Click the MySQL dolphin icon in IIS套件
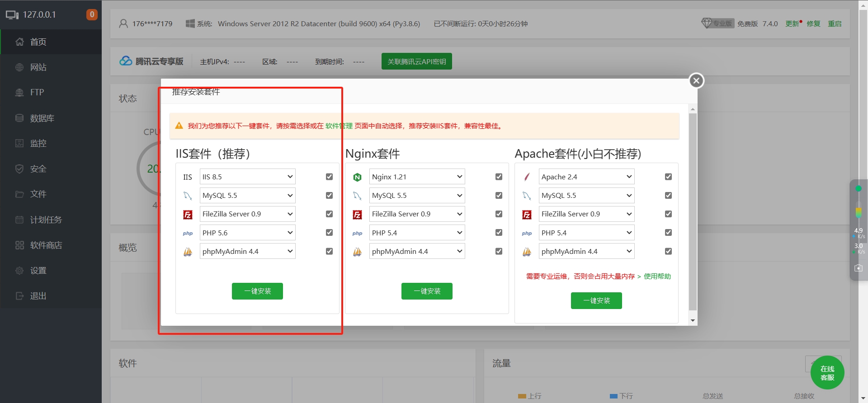 188,196
